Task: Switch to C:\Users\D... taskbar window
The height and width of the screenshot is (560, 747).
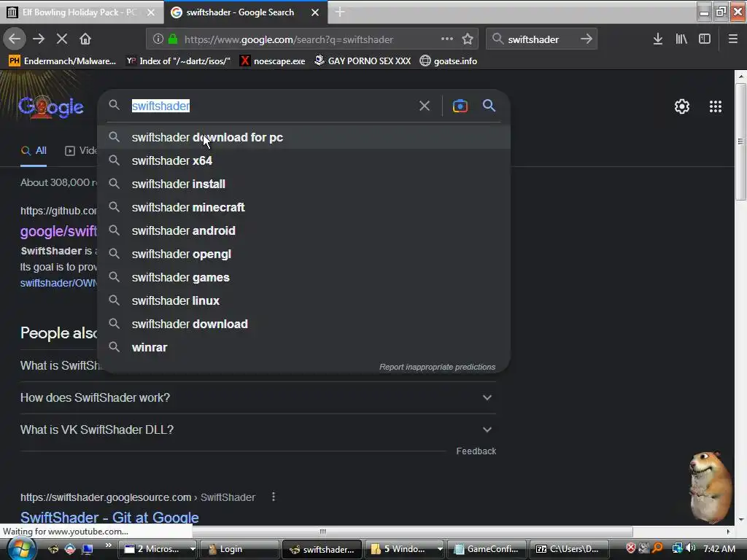Action: click(x=569, y=549)
